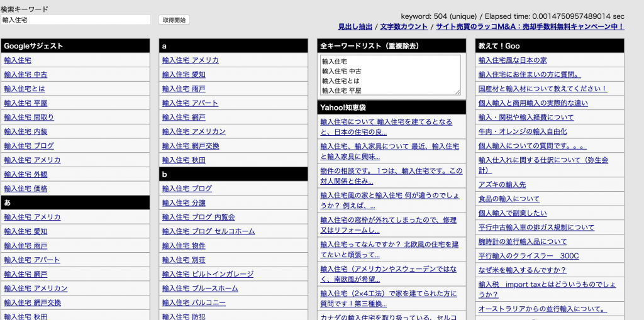Open 輸入住宅の窓枠が外れて question
The width and height of the screenshot is (644, 320).
click(388, 225)
